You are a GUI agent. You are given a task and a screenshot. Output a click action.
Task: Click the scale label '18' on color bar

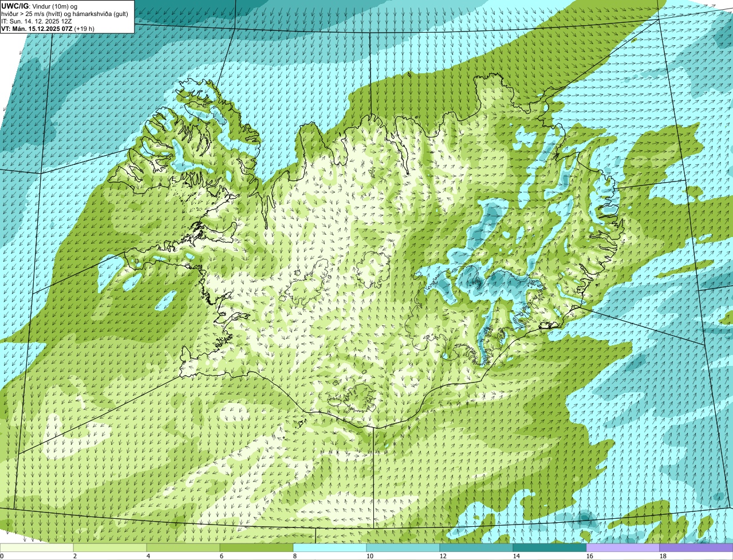[663, 556]
